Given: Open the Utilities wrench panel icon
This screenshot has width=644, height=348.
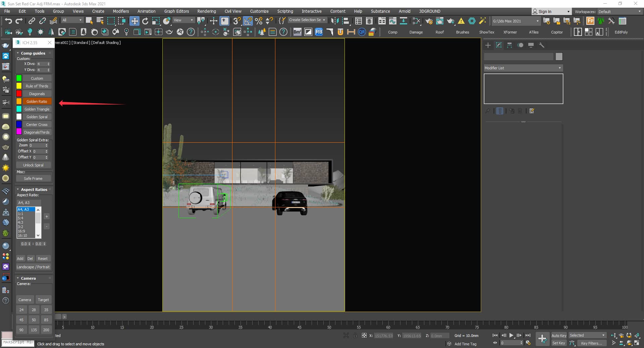Looking at the screenshot, I should point(542,45).
